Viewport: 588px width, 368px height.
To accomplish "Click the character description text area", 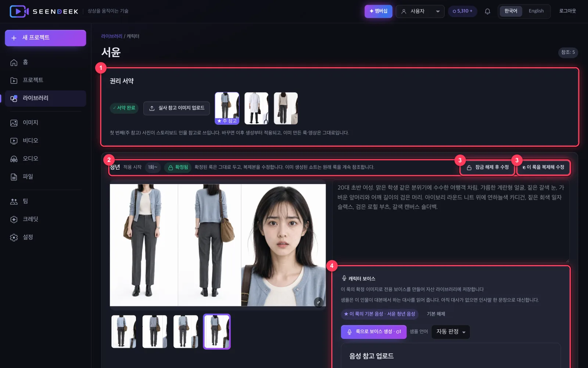I will click(451, 221).
